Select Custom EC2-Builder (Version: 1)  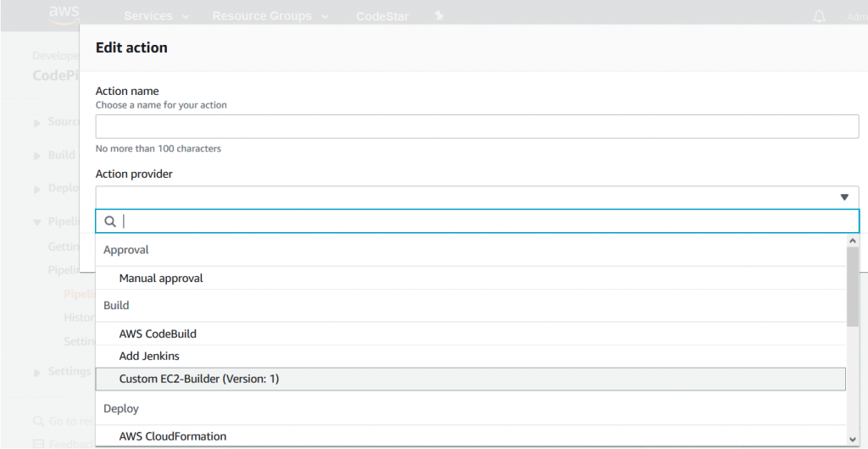(470, 380)
